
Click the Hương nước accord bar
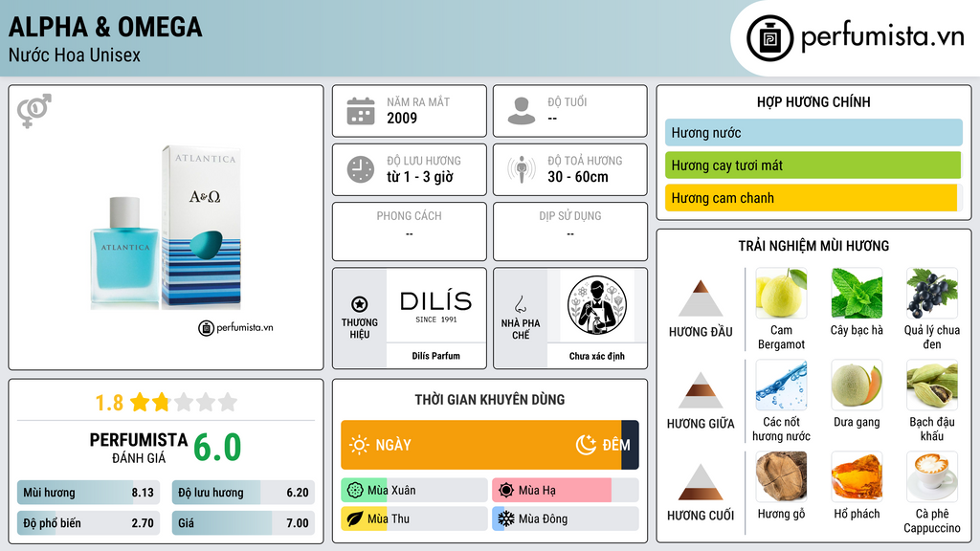point(813,132)
